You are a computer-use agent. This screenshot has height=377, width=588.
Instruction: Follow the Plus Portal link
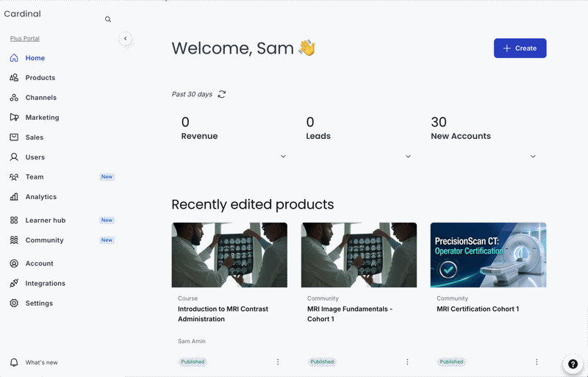click(x=25, y=38)
